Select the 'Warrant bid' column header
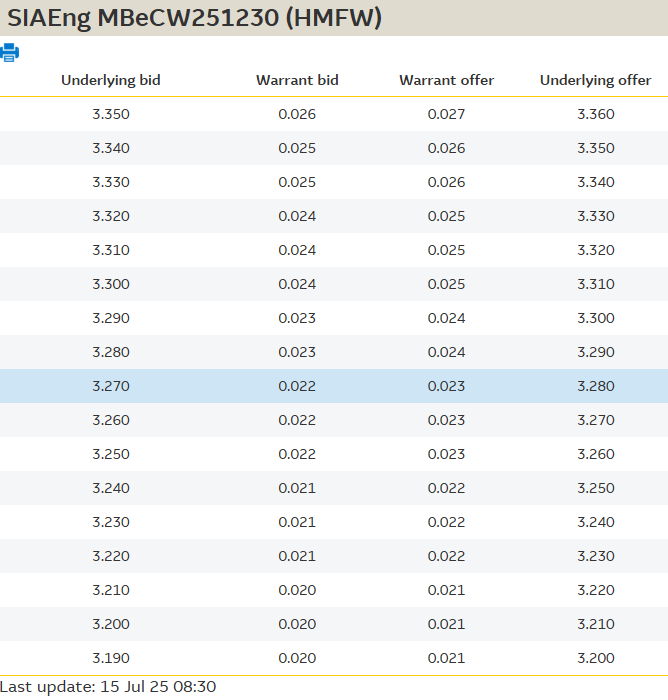Viewport: 668px width, 700px height. point(297,80)
